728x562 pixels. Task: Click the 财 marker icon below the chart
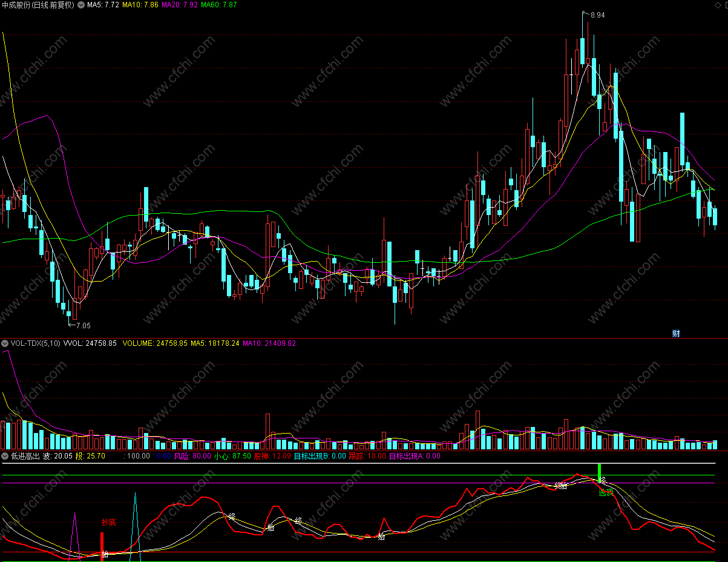pyautogui.click(x=676, y=333)
